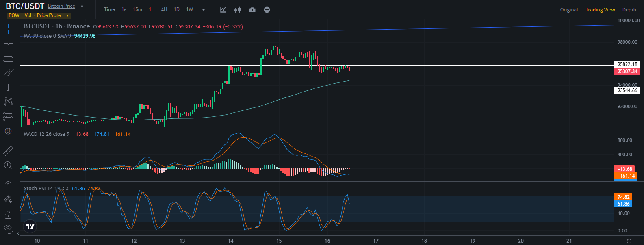Select Trading View chart mode
Screen dimensions: 644x245
point(600,10)
